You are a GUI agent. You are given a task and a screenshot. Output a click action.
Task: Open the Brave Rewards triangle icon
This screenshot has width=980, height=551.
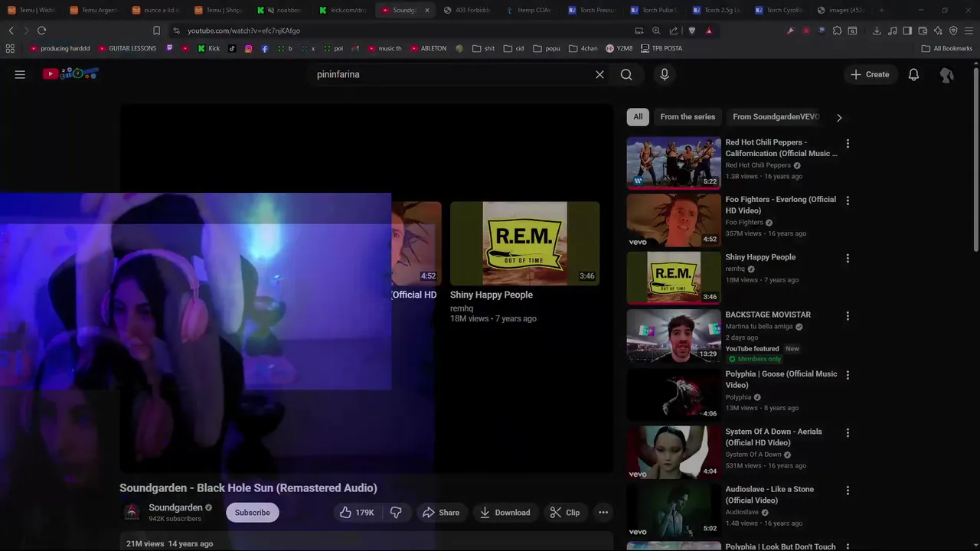tap(709, 31)
